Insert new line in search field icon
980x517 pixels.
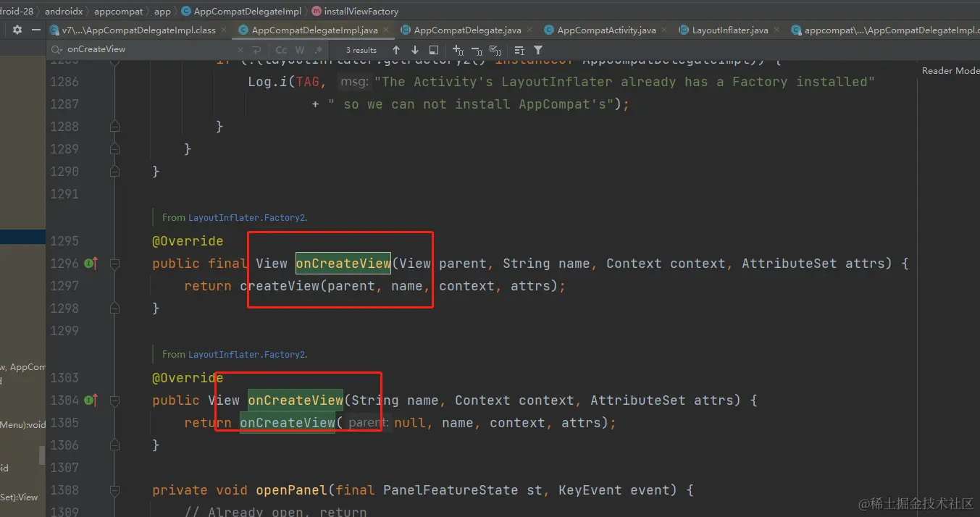click(257, 50)
